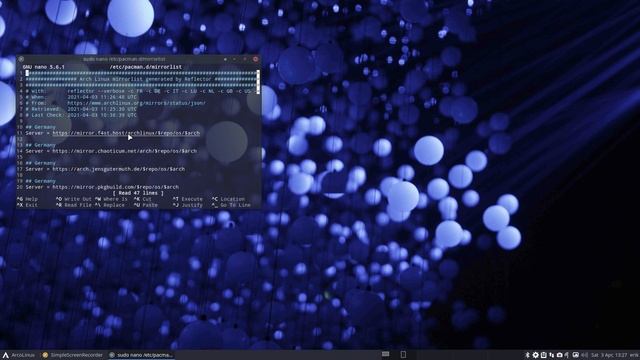Click the ^K Cut shortcut

coord(143,199)
